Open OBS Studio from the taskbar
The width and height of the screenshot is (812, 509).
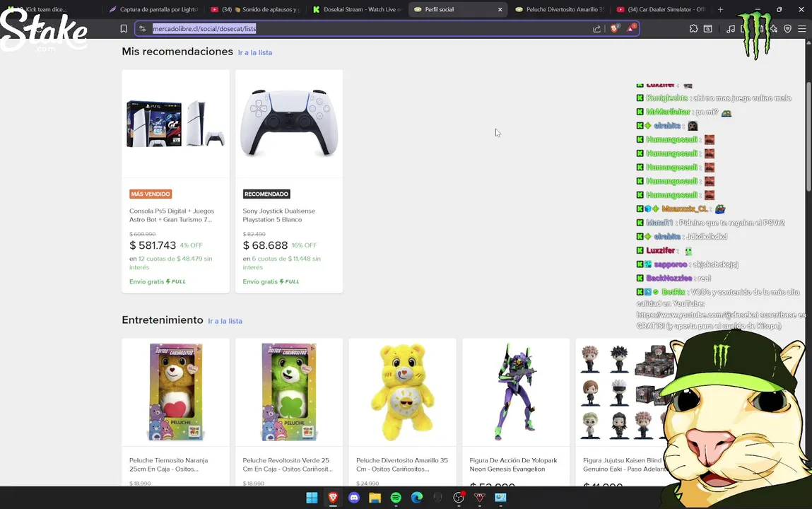click(459, 498)
